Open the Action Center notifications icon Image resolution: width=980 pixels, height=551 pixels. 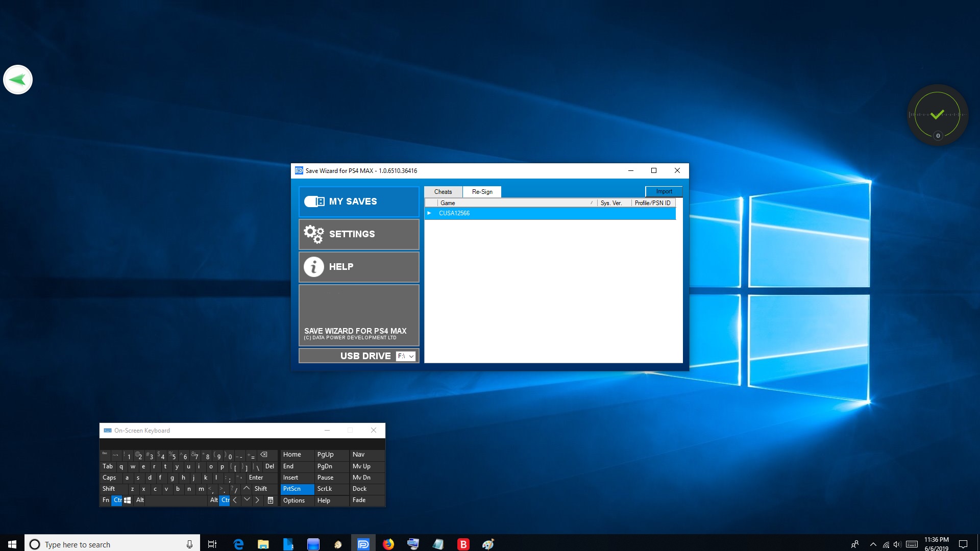pos(963,544)
